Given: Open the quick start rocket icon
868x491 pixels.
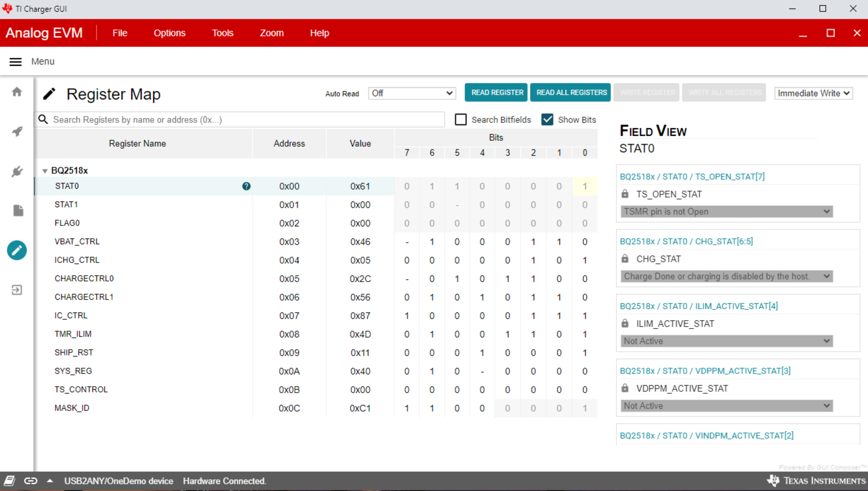Looking at the screenshot, I should click(x=17, y=131).
